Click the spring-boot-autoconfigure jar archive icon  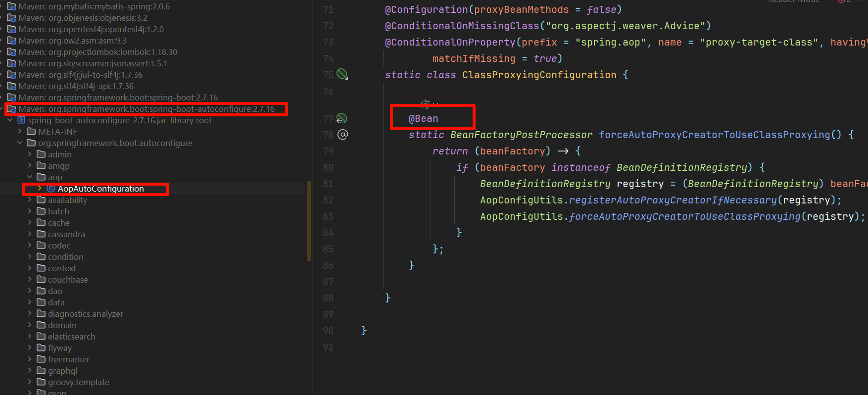pyautogui.click(x=21, y=120)
